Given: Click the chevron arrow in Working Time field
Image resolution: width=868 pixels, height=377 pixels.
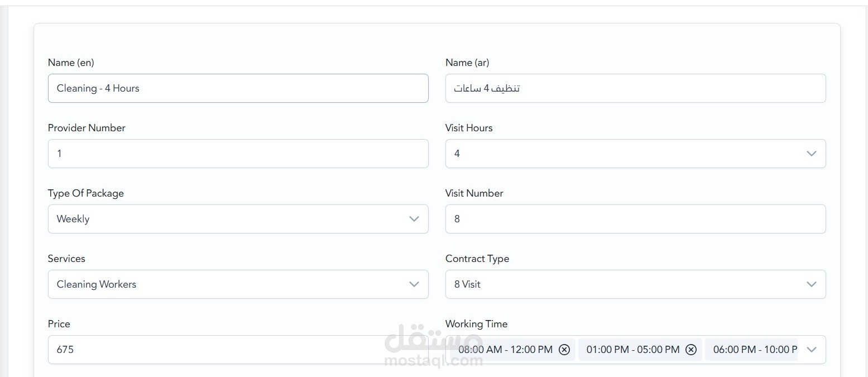Looking at the screenshot, I should (x=812, y=350).
